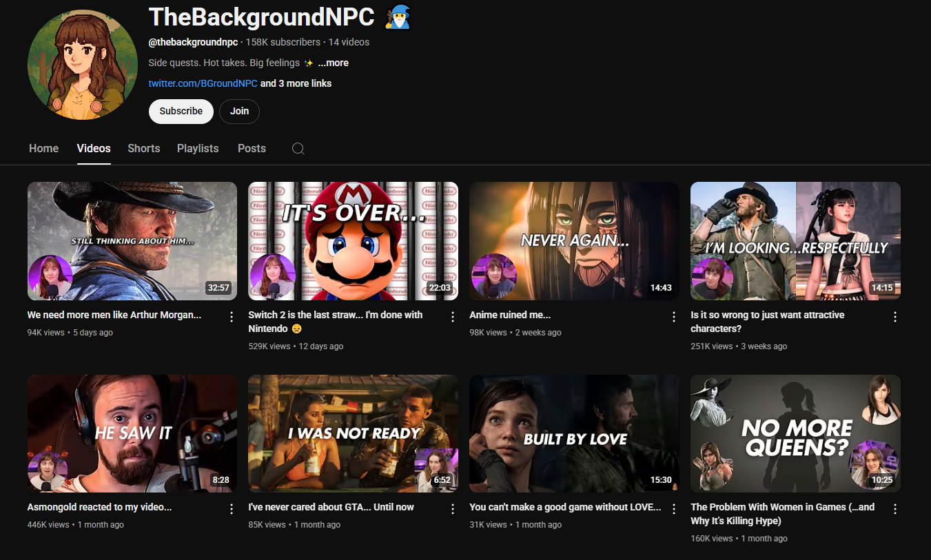Open the Posts tab
Image resolution: width=931 pixels, height=560 pixels.
[252, 148]
